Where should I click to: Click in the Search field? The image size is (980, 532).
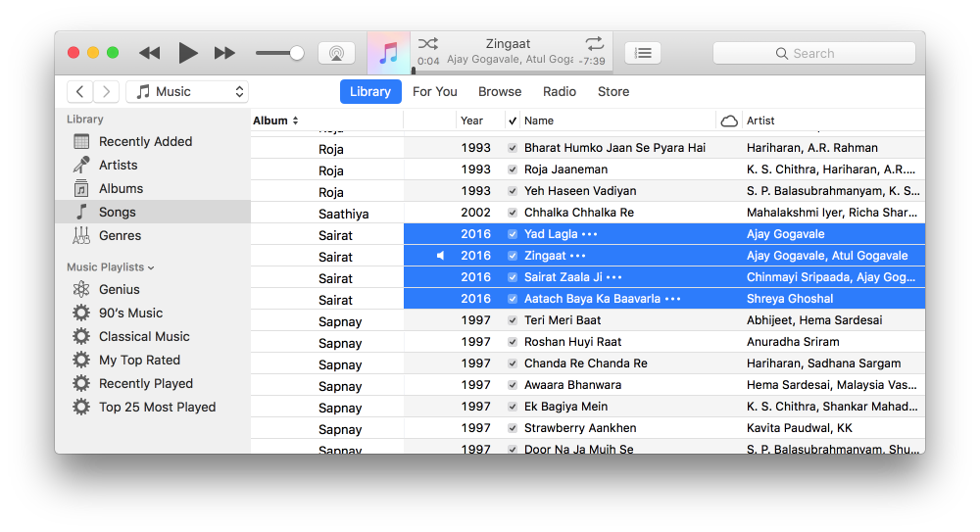coord(813,53)
